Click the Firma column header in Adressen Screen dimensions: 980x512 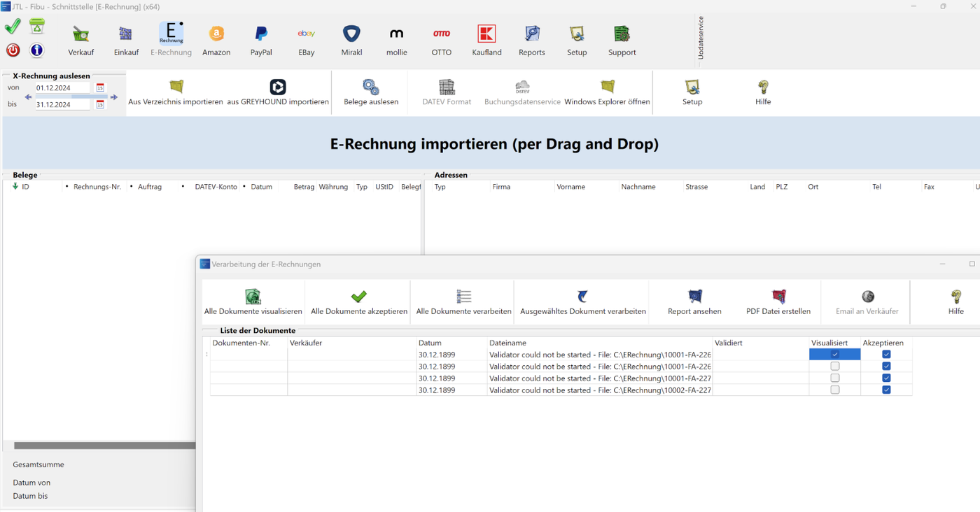(501, 187)
